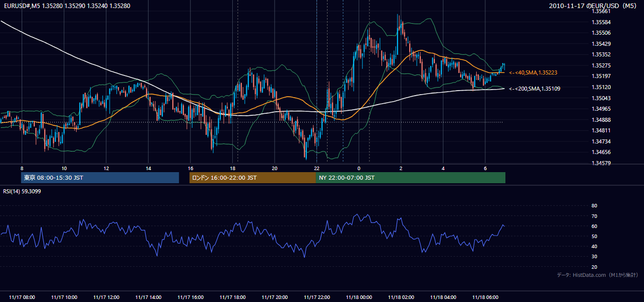Select the 東京 08:00-15:30 JST session bar

click(100, 178)
